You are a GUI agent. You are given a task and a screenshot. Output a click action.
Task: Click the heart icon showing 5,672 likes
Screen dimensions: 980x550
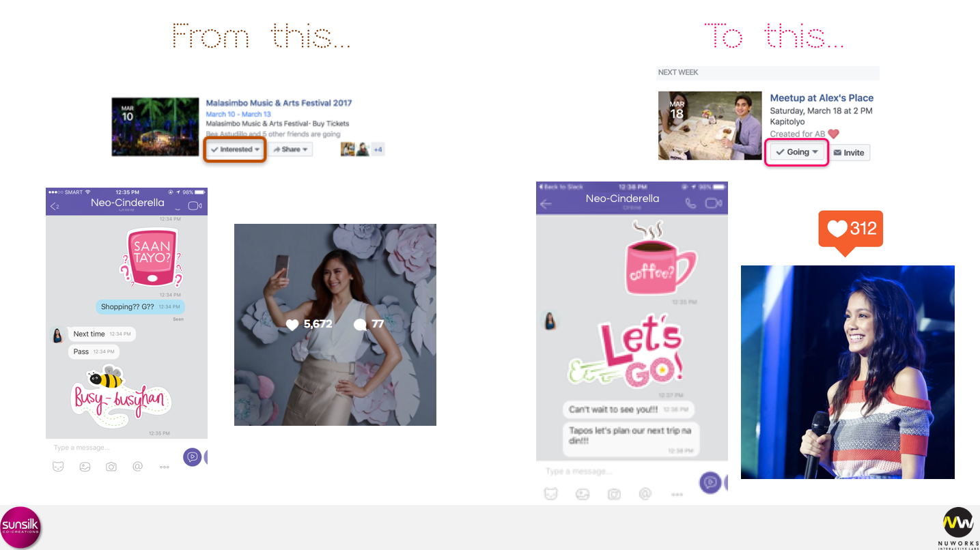[x=292, y=325]
